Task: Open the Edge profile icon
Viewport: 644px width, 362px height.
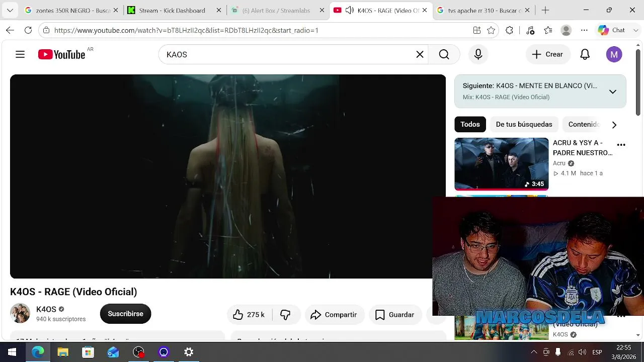Action: (566, 30)
